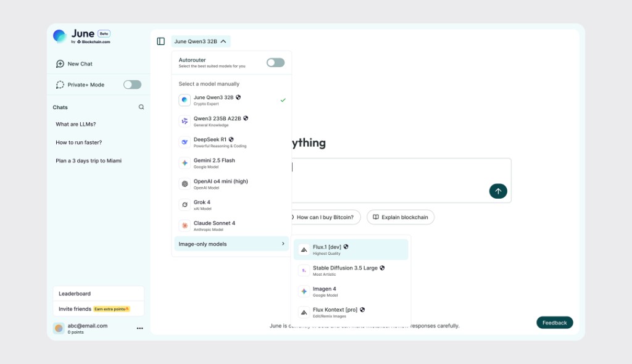632x364 pixels.
Task: Send message with the arrow-up button
Action: tap(498, 191)
